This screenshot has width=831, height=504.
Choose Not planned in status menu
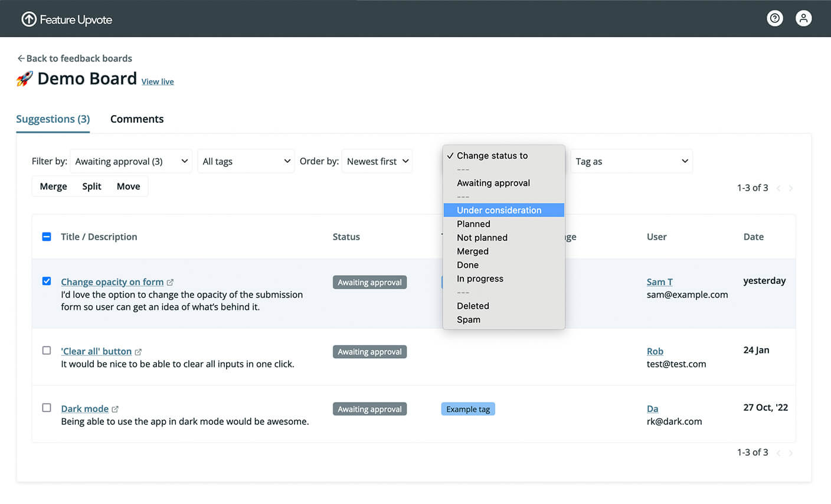pos(503,237)
